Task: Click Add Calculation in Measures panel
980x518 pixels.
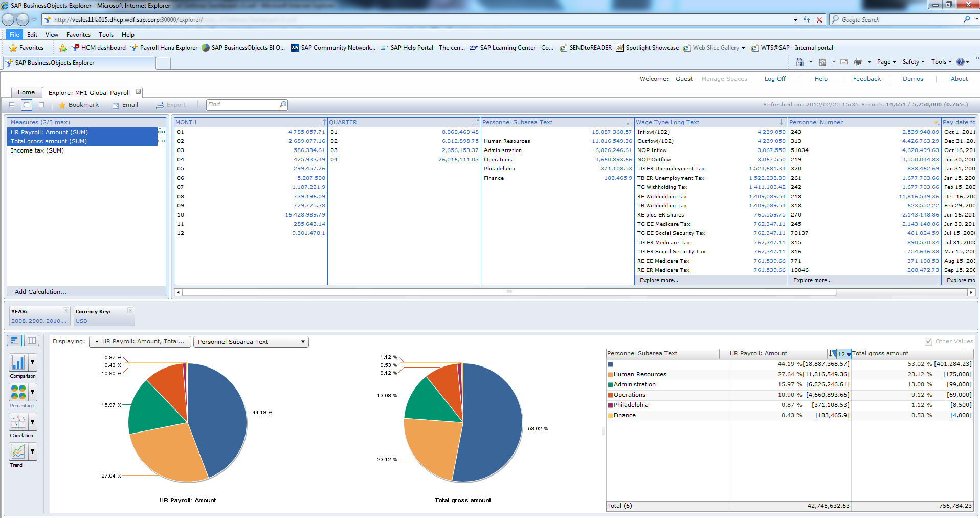Action: [40, 292]
